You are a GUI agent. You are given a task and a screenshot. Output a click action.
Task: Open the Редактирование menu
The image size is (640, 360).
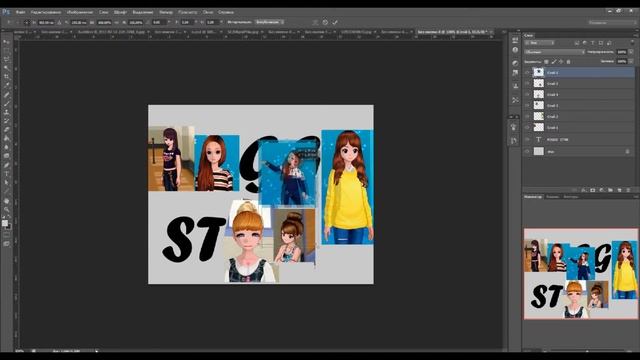(x=46, y=12)
